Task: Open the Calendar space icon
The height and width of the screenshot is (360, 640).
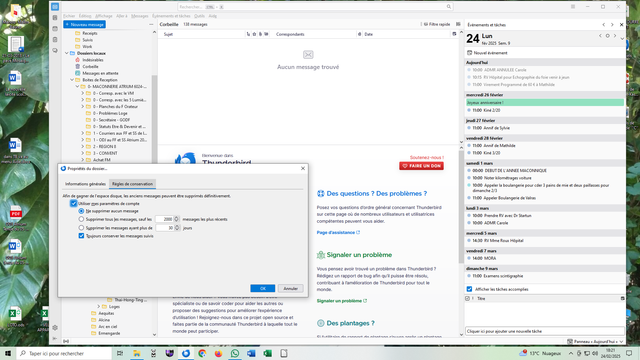Action: click(55, 29)
